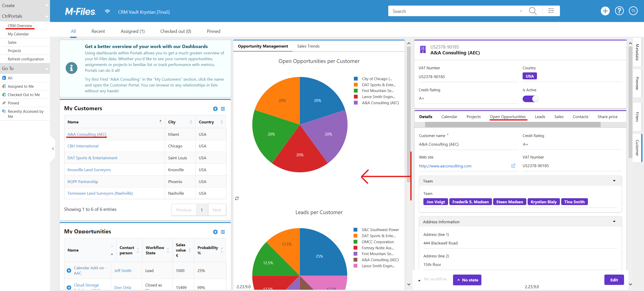The width and height of the screenshot is (644, 291).
Task: Open the No state workflow dropdown
Action: [467, 280]
